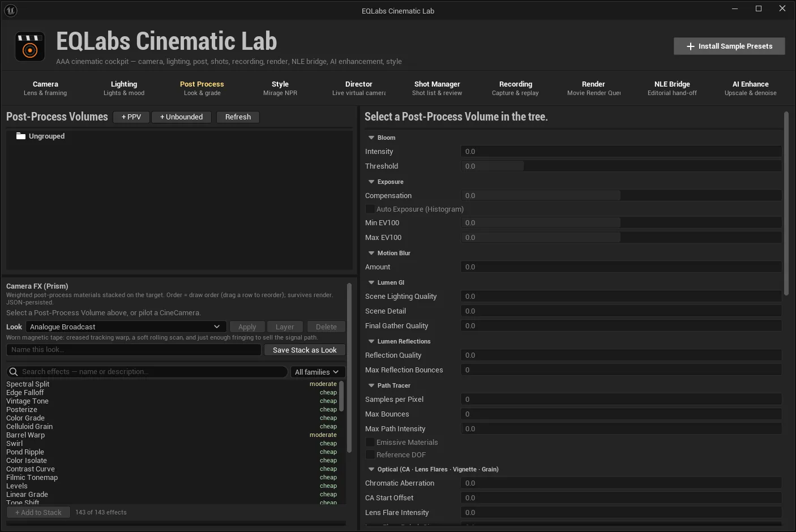Click the search magnifier icon
The height and width of the screenshot is (532, 796).
coord(14,372)
